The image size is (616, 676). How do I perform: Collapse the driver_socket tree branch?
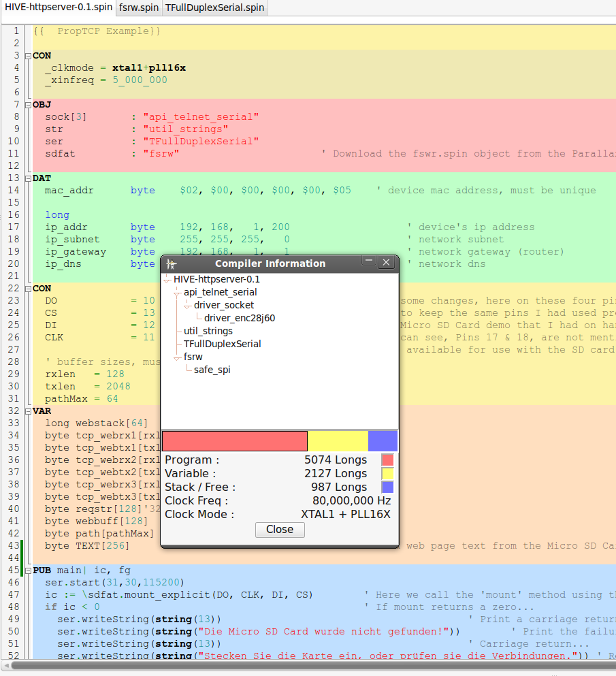pos(187,306)
